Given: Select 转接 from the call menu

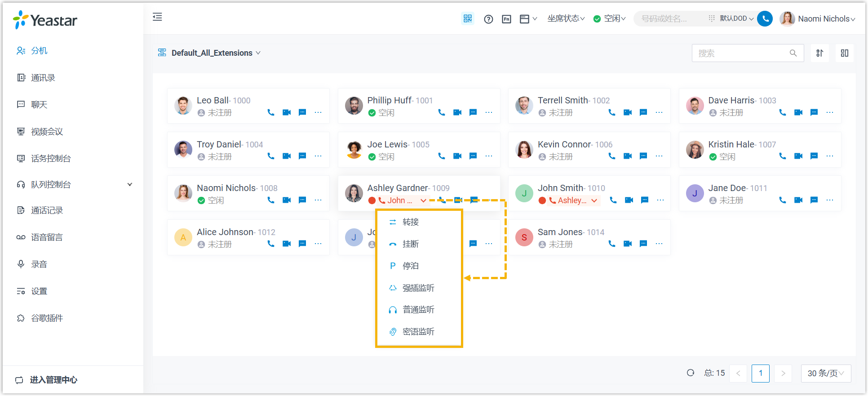Looking at the screenshot, I should tap(410, 222).
